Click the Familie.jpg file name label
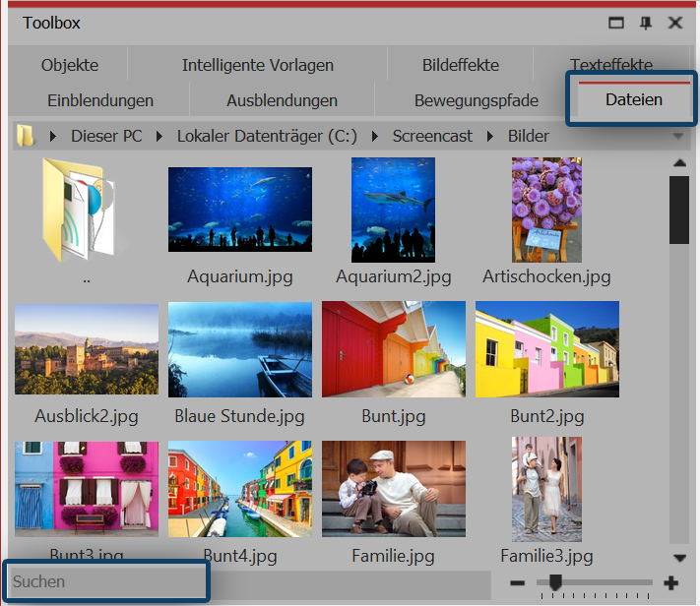 pyautogui.click(x=393, y=556)
